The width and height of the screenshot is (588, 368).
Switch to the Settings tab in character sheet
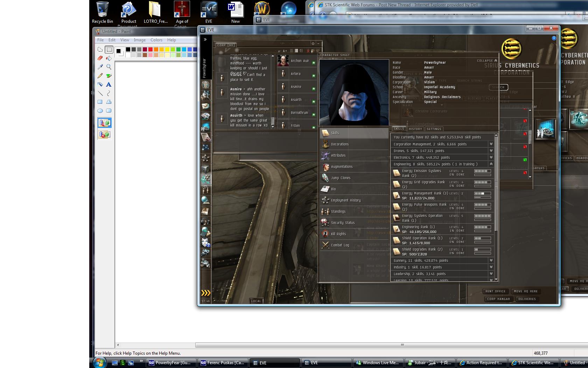point(434,129)
